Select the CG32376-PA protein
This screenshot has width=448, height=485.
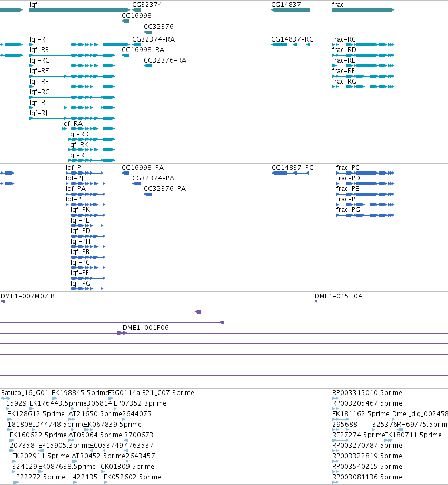pos(148,194)
